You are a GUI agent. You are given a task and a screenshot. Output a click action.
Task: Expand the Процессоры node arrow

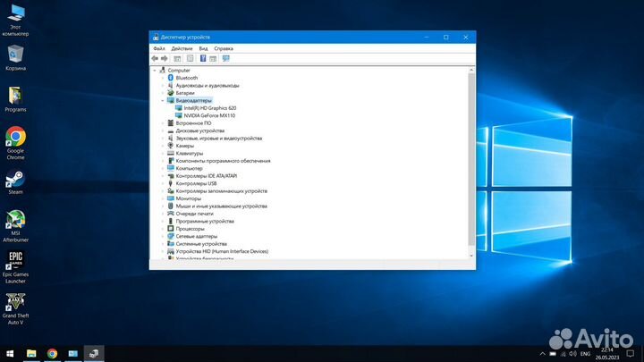163,229
